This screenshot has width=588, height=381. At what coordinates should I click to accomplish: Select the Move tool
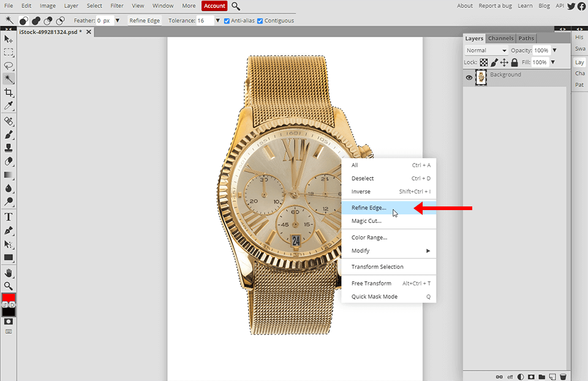(9, 39)
